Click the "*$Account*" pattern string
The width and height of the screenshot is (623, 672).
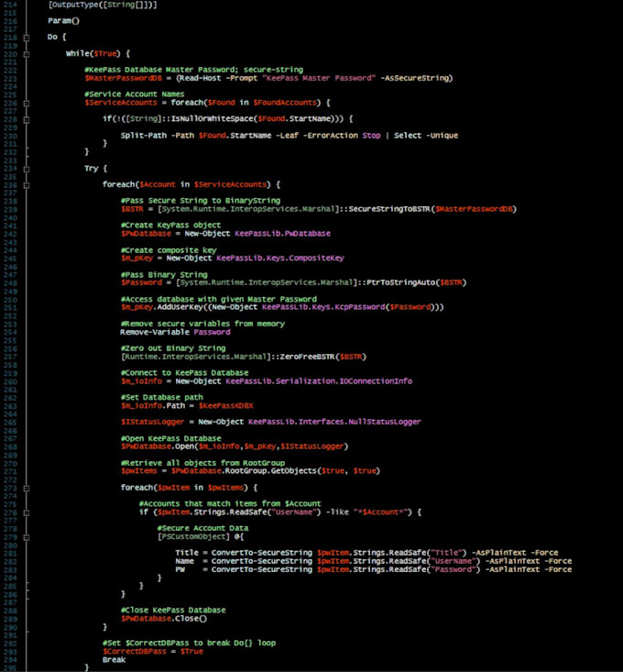click(x=382, y=512)
